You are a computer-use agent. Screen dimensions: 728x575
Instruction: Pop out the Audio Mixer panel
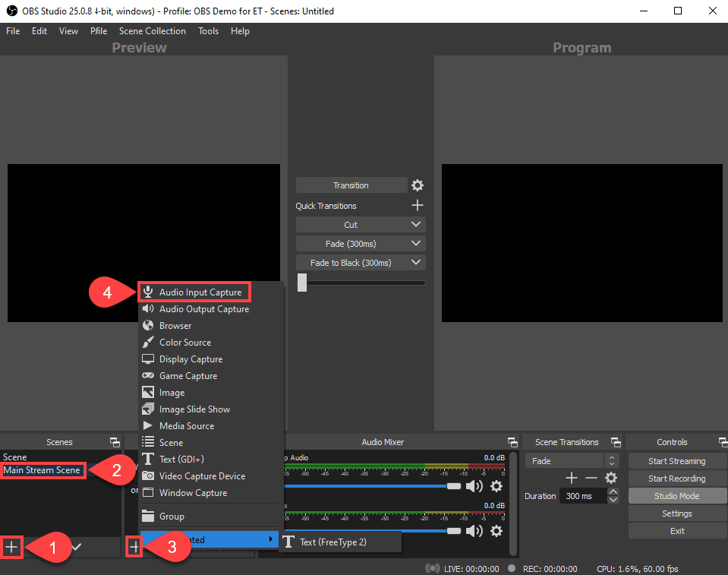coord(512,441)
